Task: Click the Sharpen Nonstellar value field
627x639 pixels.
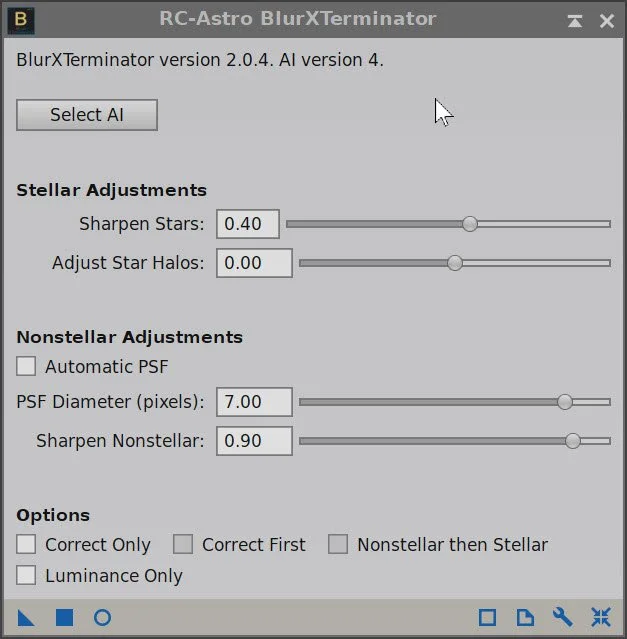Action: pyautogui.click(x=254, y=441)
